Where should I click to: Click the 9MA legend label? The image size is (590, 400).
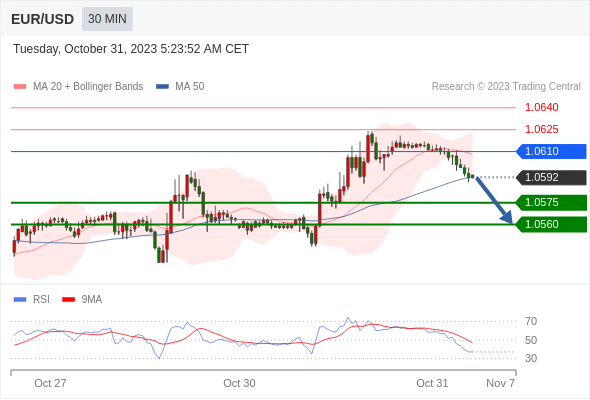92,300
